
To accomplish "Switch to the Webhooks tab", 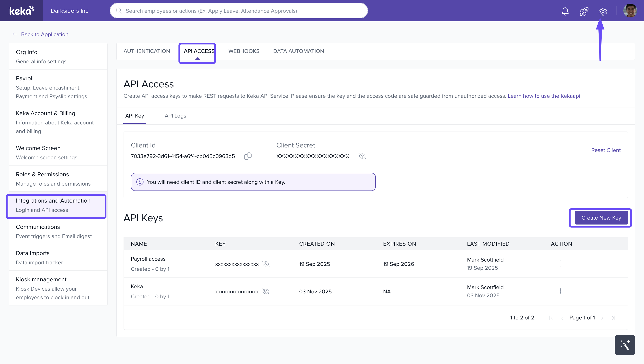I will click(244, 51).
